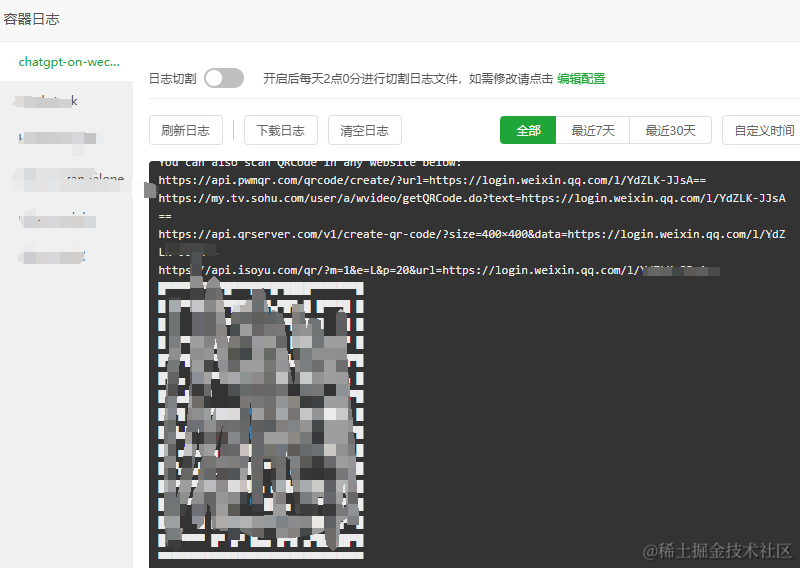Open the 编辑配置 configuration link
This screenshot has height=568, width=800.
[x=581, y=79]
